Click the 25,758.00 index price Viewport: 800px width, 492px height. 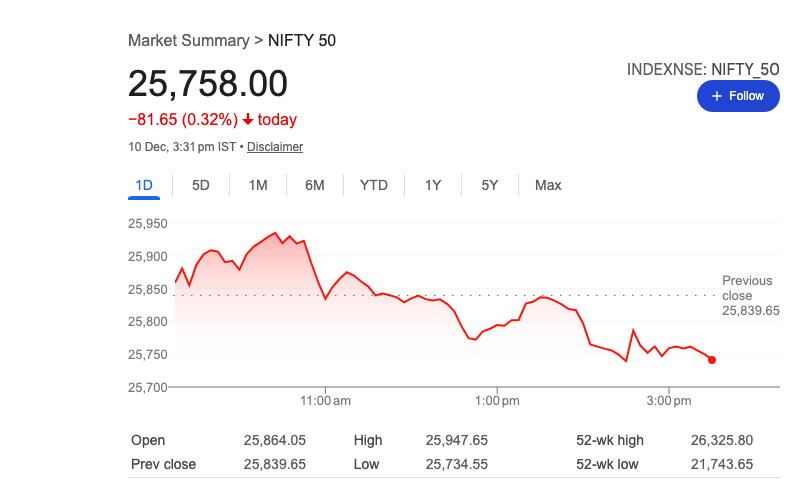pos(208,84)
